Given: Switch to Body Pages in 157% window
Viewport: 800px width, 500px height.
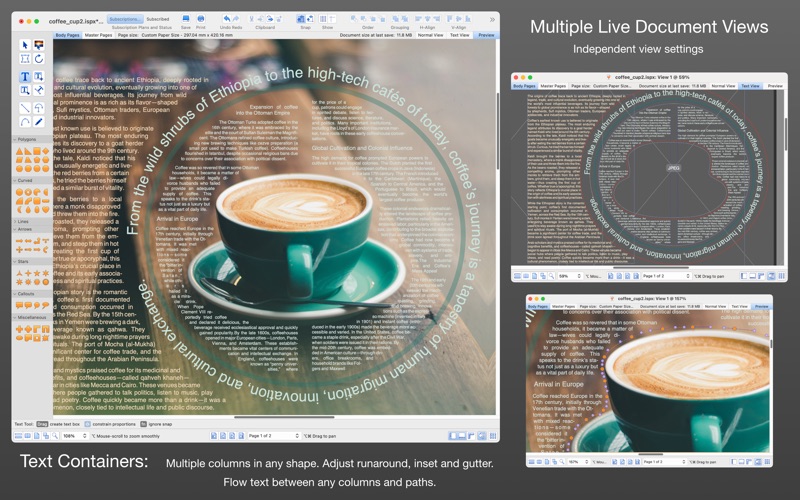Looking at the screenshot, I should point(538,307).
